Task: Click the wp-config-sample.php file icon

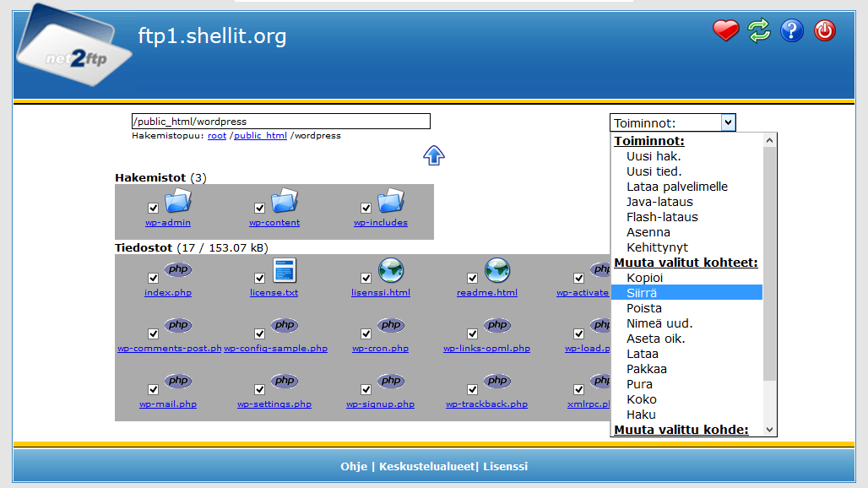Action: point(284,325)
